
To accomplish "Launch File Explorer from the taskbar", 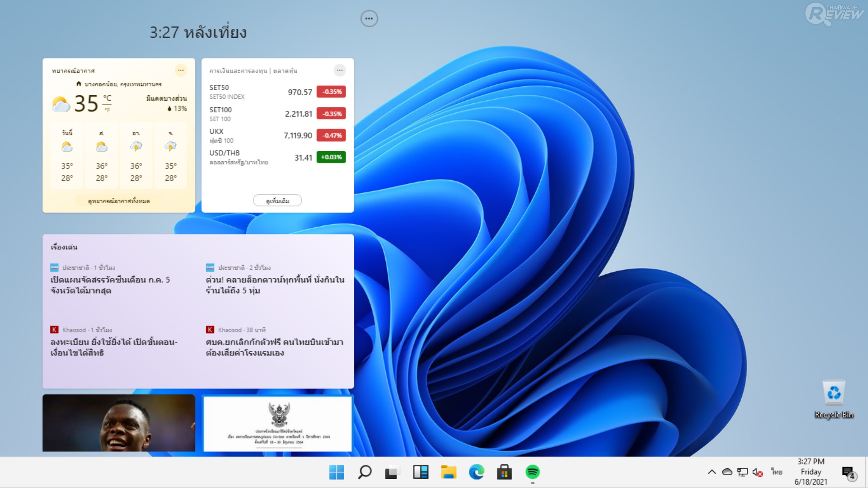I will pyautogui.click(x=448, y=472).
